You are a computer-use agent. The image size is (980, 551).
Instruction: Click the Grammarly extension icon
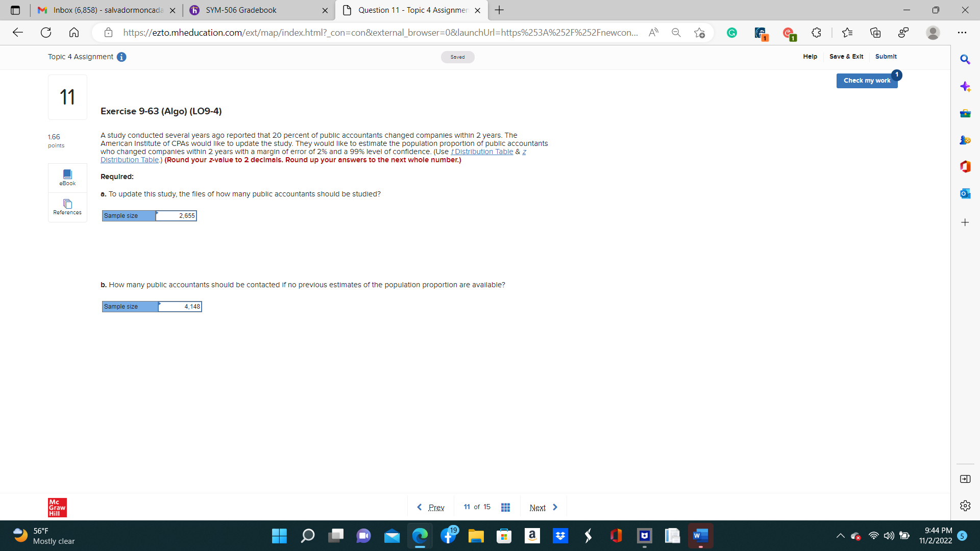pos(732,33)
